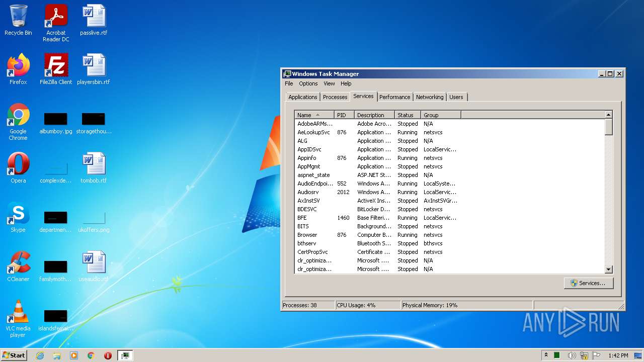Launch Firefox from the desktop
The height and width of the screenshot is (362, 644).
(18, 70)
